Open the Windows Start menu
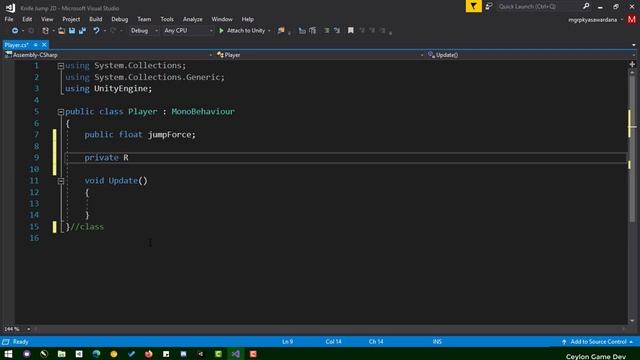Viewport: 640px width, 360px height. pos(8,354)
